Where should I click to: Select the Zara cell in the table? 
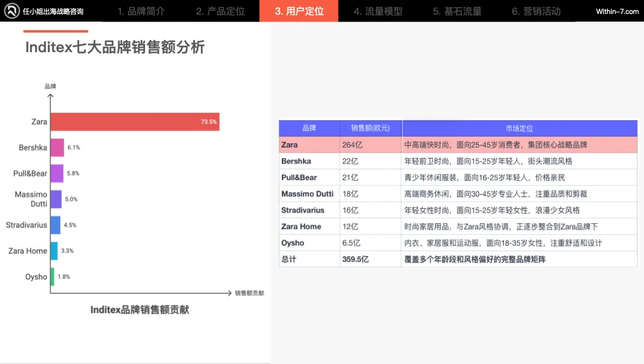pyautogui.click(x=309, y=144)
